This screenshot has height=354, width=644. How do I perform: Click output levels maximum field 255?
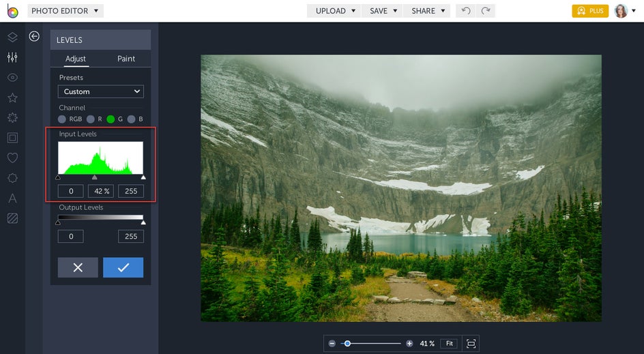coord(131,237)
